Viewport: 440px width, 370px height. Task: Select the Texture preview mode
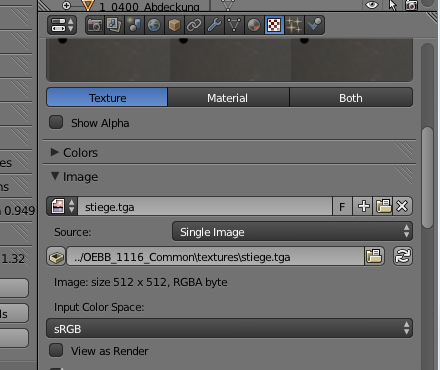(107, 98)
